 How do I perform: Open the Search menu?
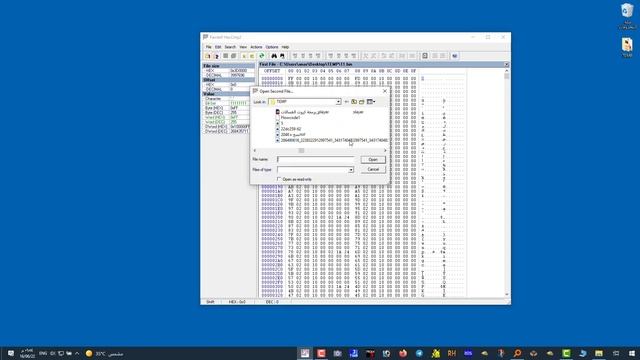pos(230,47)
